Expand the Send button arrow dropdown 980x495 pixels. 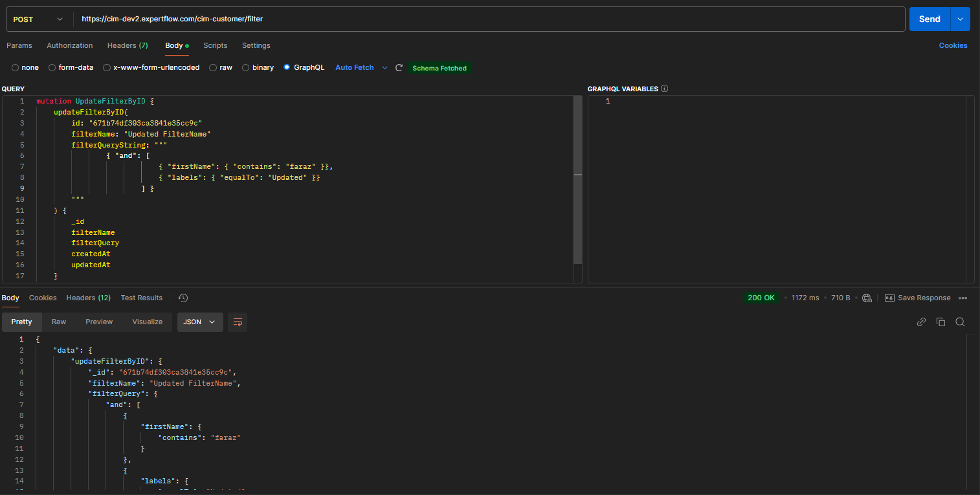pos(960,19)
